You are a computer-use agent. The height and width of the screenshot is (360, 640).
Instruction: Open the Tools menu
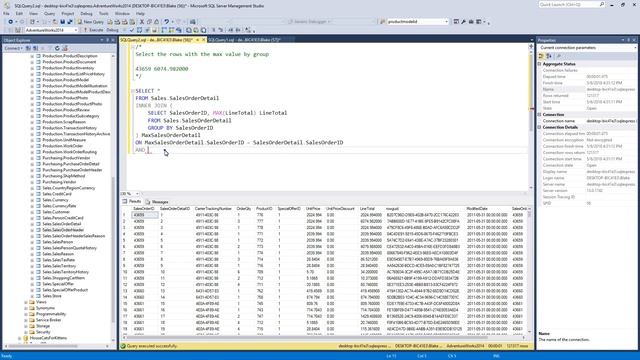104,13
